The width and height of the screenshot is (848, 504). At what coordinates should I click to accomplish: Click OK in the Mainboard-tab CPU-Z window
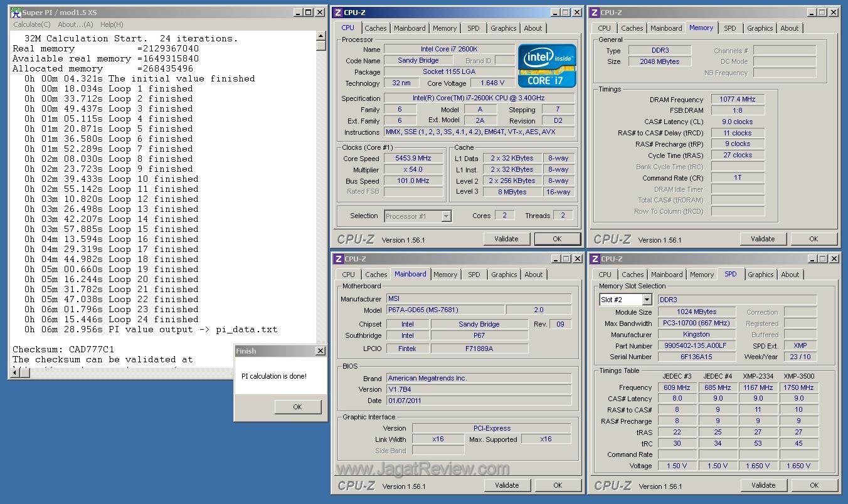(558, 485)
